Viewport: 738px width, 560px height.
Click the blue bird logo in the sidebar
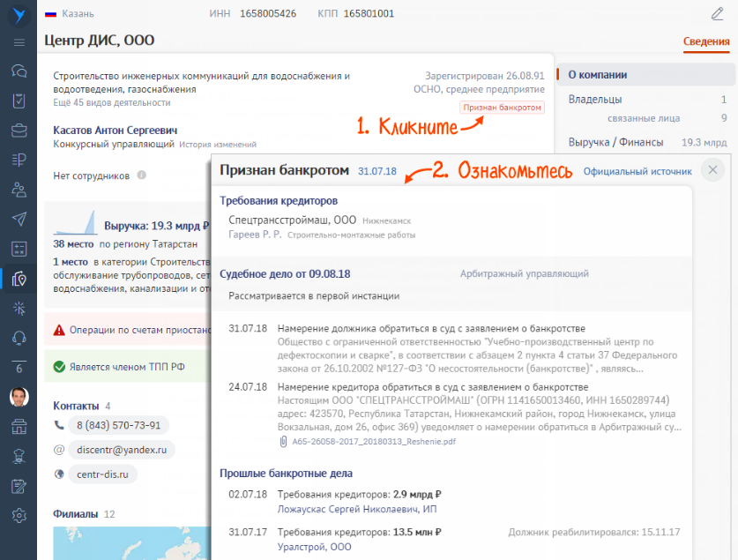[x=19, y=15]
